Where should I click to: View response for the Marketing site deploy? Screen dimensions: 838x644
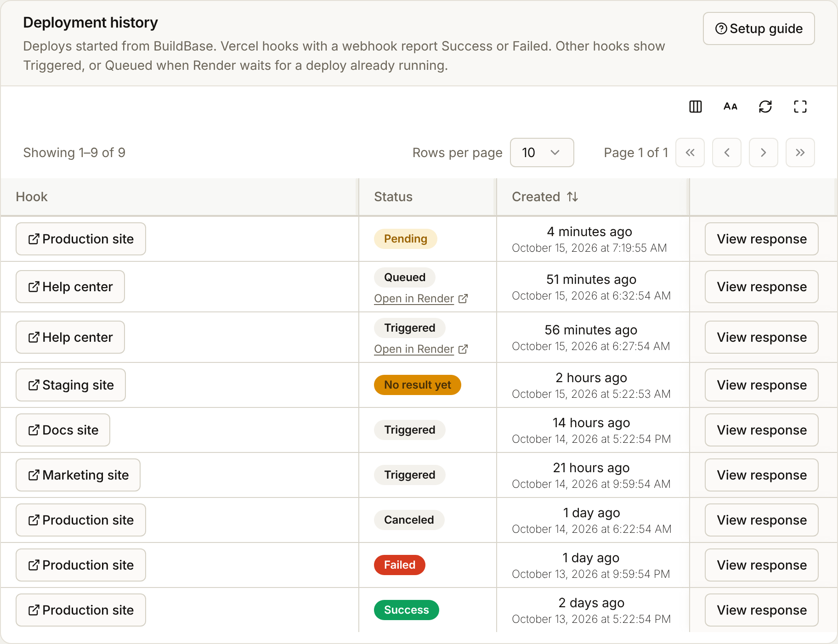click(x=762, y=475)
